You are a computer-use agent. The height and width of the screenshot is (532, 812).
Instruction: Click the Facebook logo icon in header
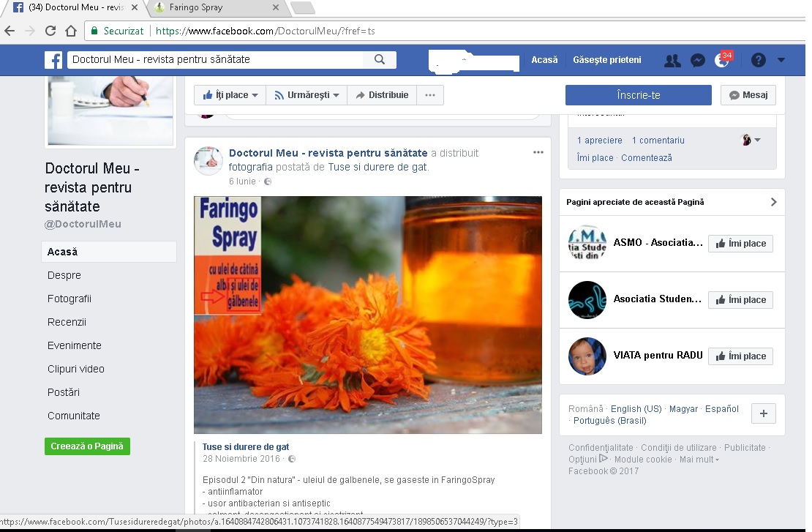click(x=53, y=60)
